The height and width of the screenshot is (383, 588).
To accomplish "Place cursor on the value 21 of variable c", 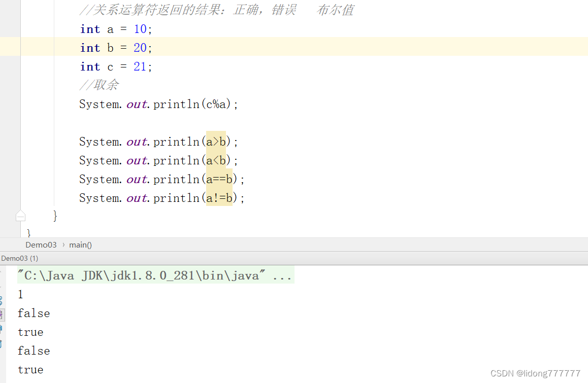I will point(140,66).
